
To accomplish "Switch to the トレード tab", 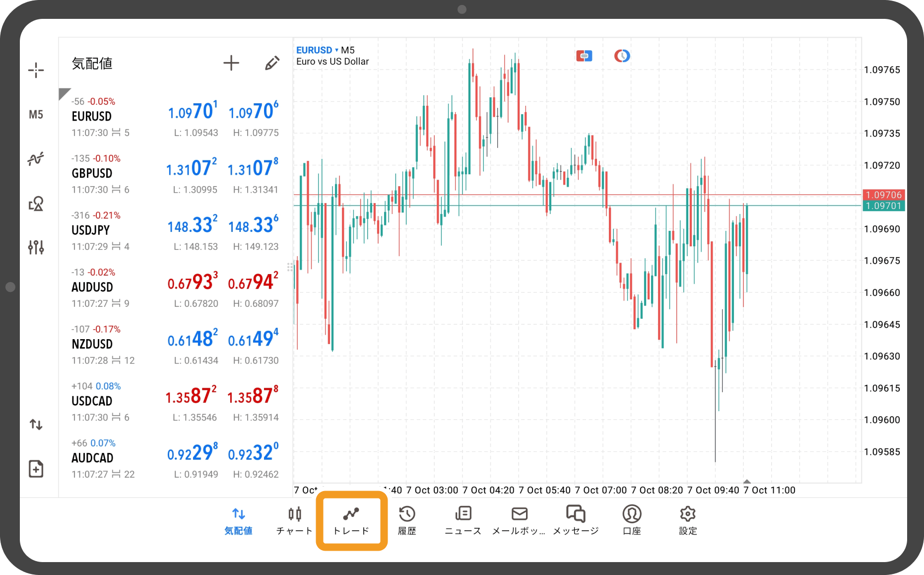I will 351,520.
